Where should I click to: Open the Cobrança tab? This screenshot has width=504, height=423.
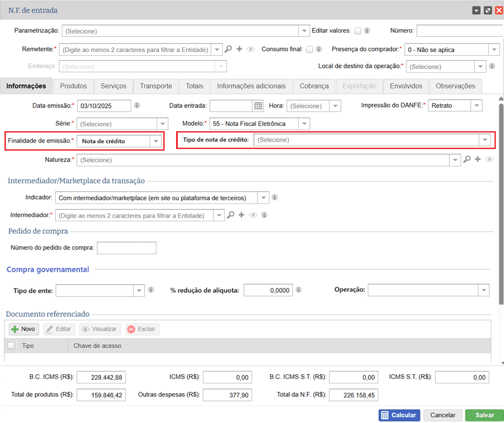314,86
